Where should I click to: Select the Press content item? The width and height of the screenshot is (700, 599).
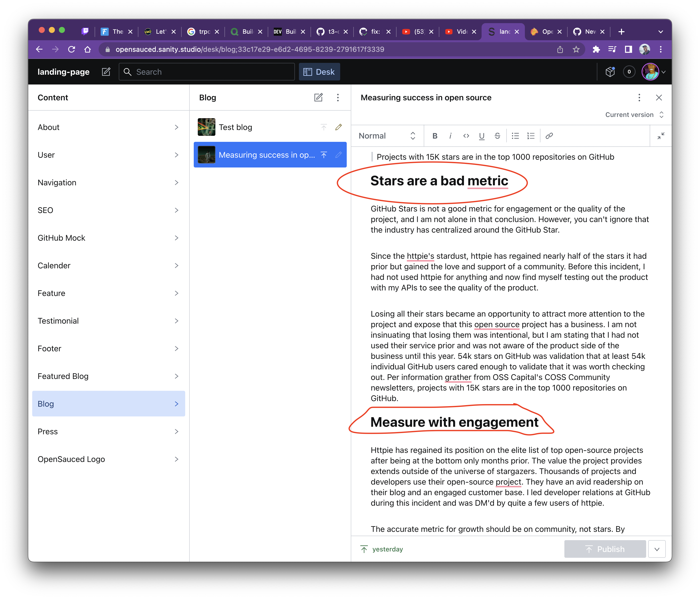(x=108, y=432)
